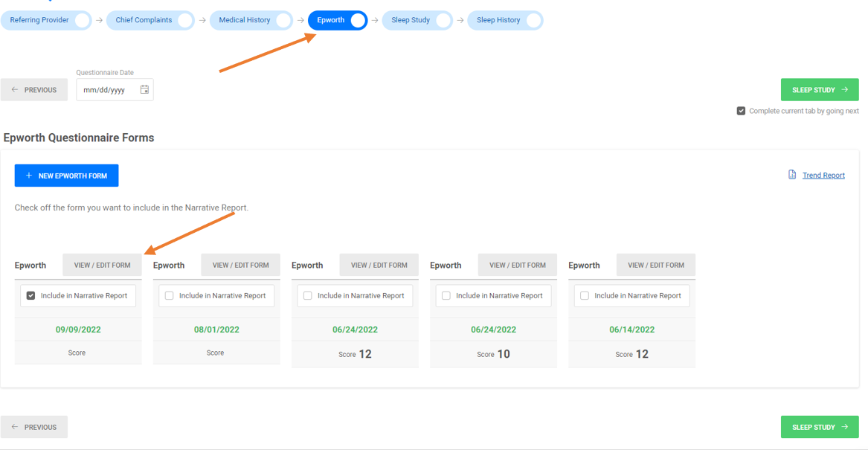Screen dimensions: 868x450
Task: Click the circle indicator on Referring Provider step
Action: [83, 21]
